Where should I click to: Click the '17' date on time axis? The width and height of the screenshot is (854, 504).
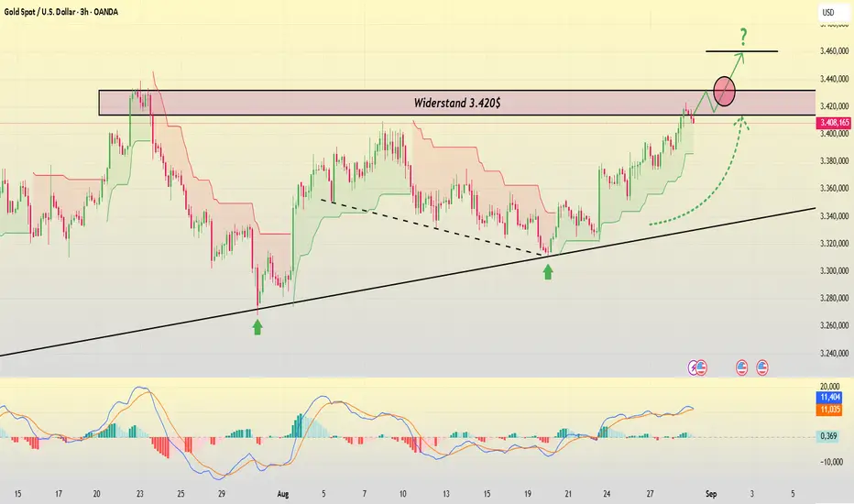(x=59, y=494)
